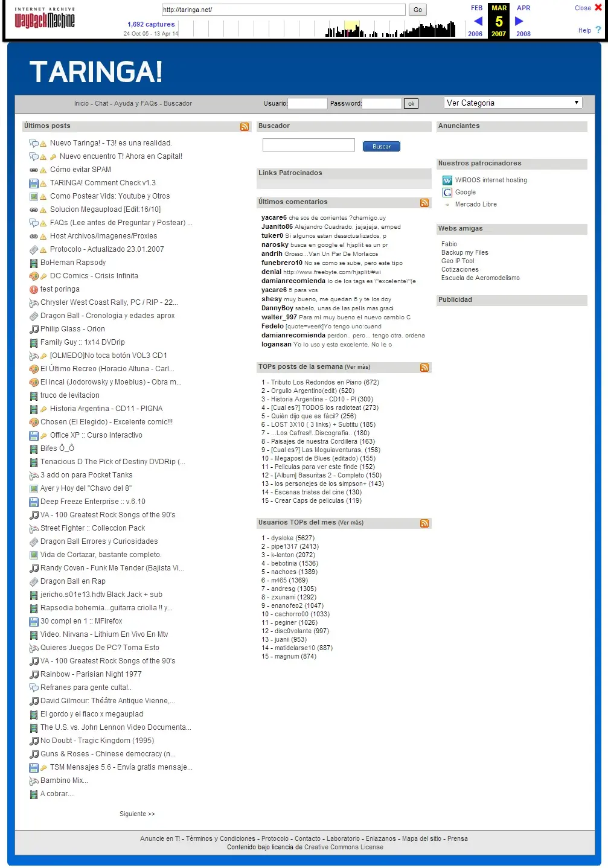Open Backup my Files link under Webs amigas
608x868 pixels.
click(x=465, y=253)
